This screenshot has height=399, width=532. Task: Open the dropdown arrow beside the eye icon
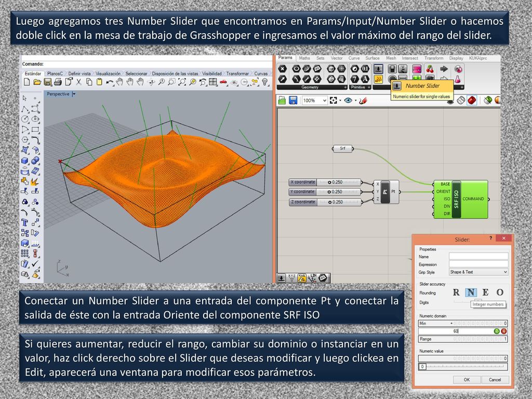click(x=355, y=100)
